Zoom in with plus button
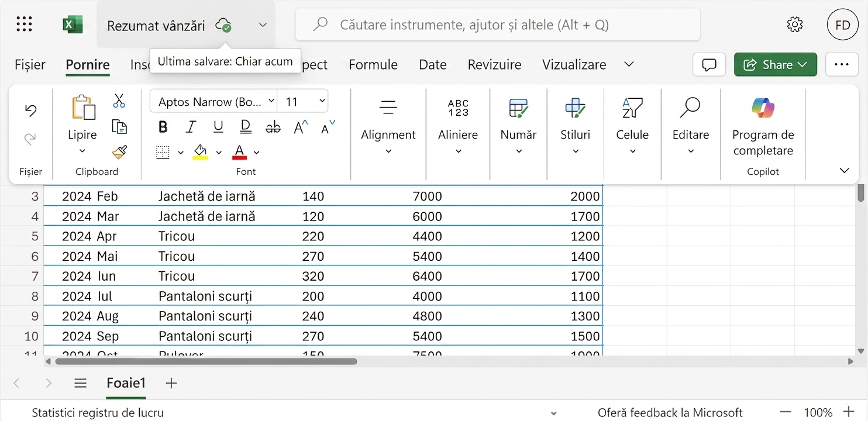 point(849,412)
